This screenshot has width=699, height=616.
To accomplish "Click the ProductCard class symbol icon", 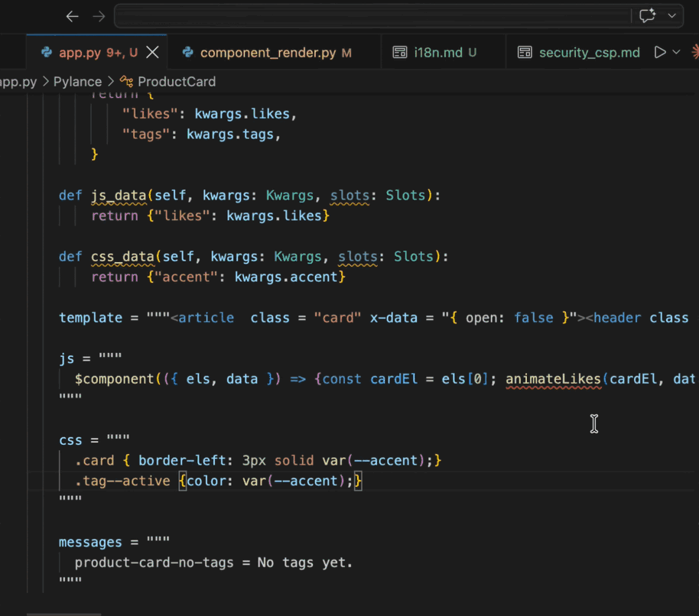I will [126, 82].
